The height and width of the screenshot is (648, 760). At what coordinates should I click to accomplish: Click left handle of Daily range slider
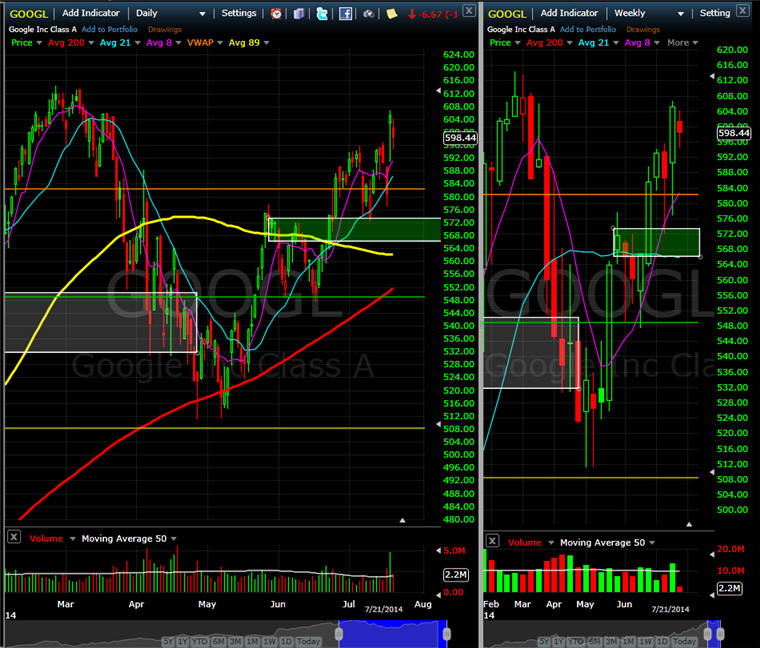pyautogui.click(x=339, y=633)
